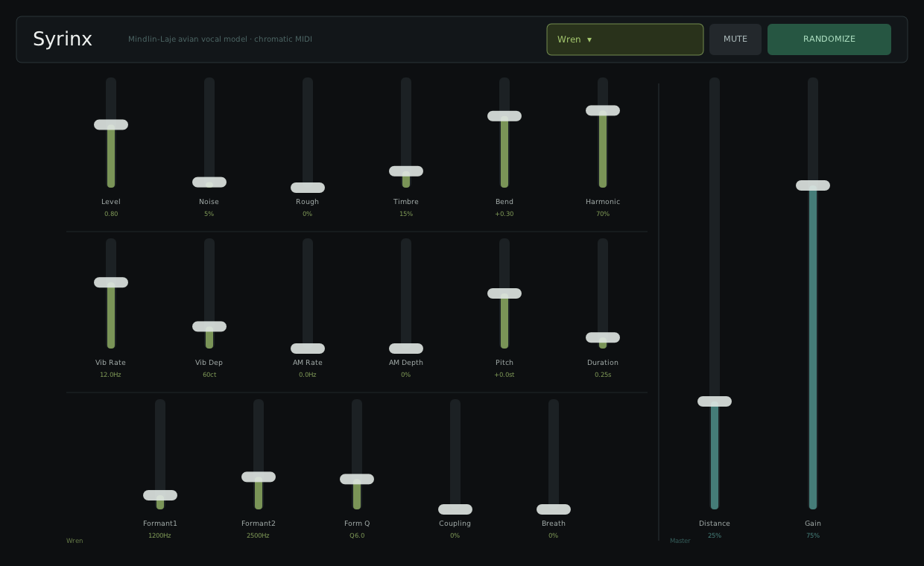Click the Formant1 value 1200Hz
The width and height of the screenshot is (924, 566).
[159, 535]
